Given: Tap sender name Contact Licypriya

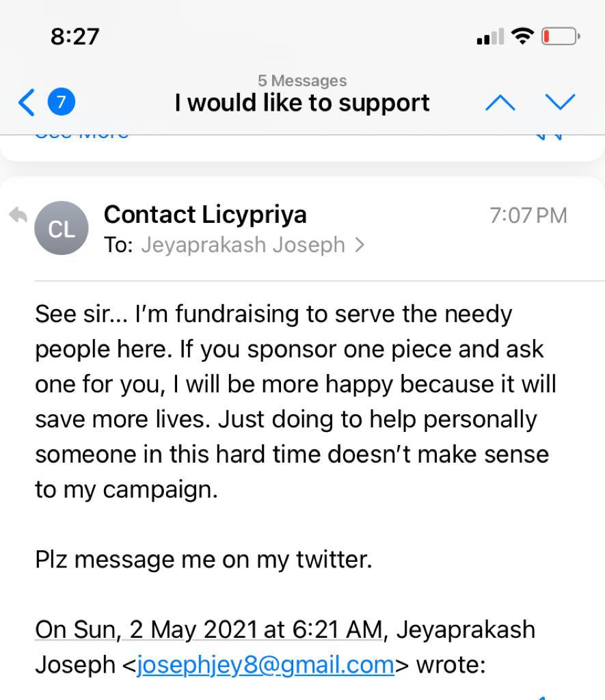Looking at the screenshot, I should coord(205,215).
